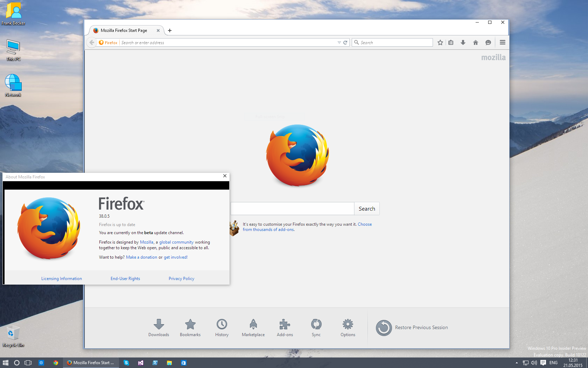Open Skype from the taskbar
This screenshot has width=588, height=368.
(126, 363)
